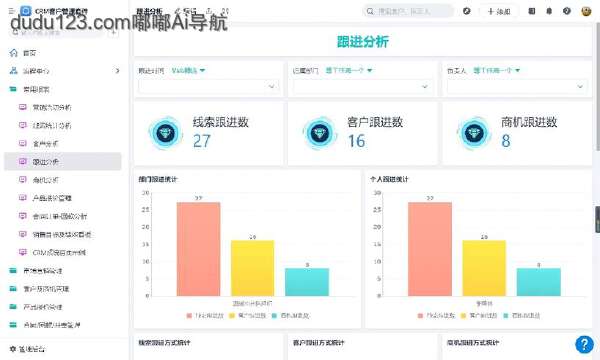Open the dropdown under the middle department filter
The width and height of the screenshot is (600, 360).
coord(362,86)
